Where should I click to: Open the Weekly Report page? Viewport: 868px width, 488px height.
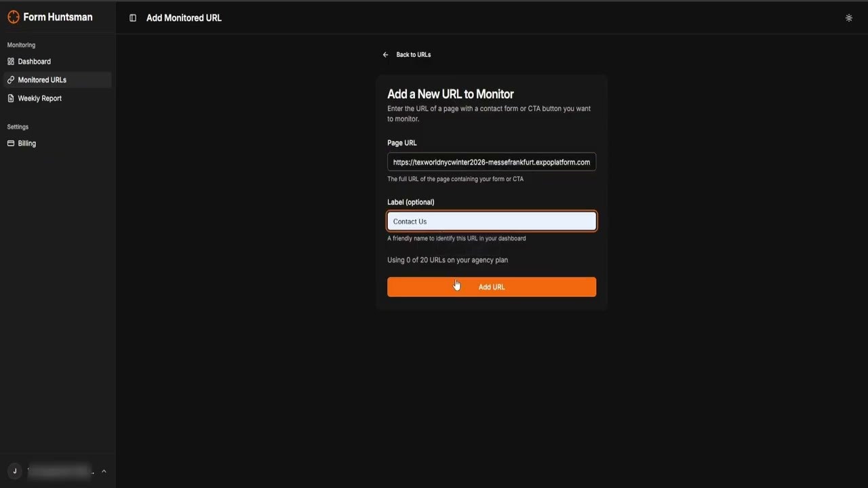tap(58, 98)
